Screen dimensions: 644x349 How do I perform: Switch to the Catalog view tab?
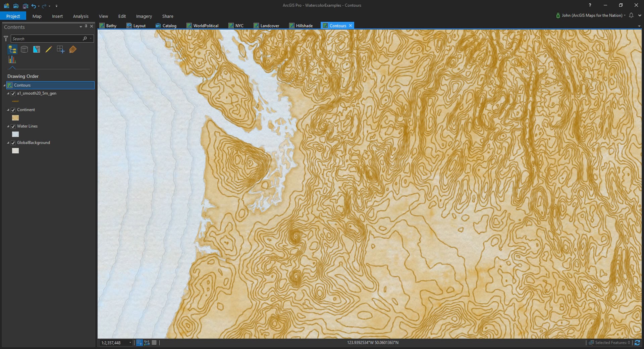(166, 26)
